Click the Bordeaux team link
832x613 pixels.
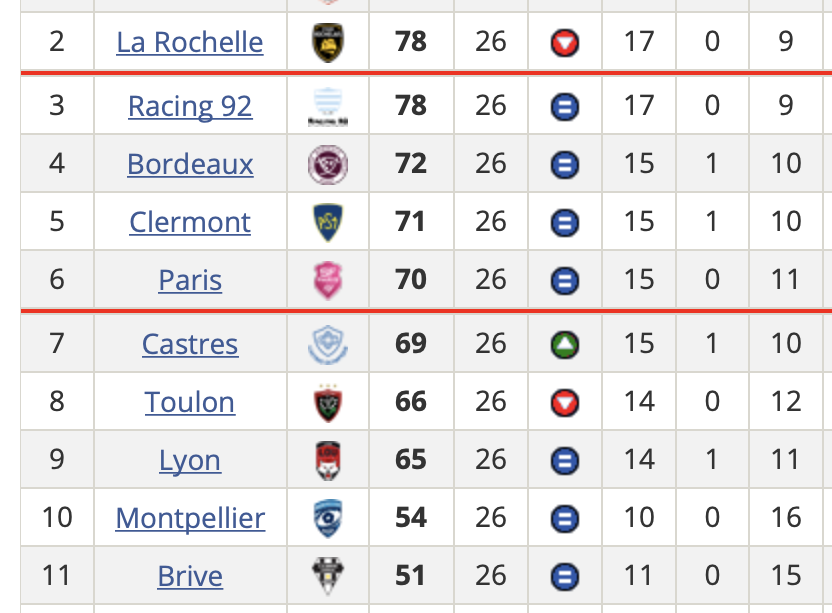[190, 164]
